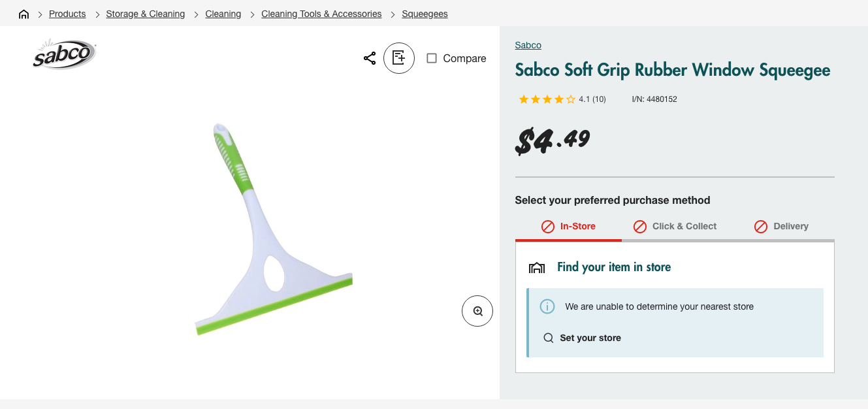The width and height of the screenshot is (868, 409).
Task: Click the home icon in breadcrumb
Action: coord(24,14)
